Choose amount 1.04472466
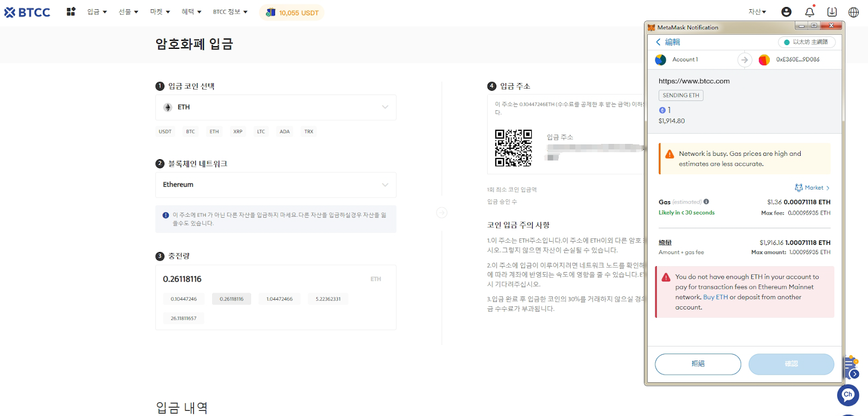 click(279, 299)
